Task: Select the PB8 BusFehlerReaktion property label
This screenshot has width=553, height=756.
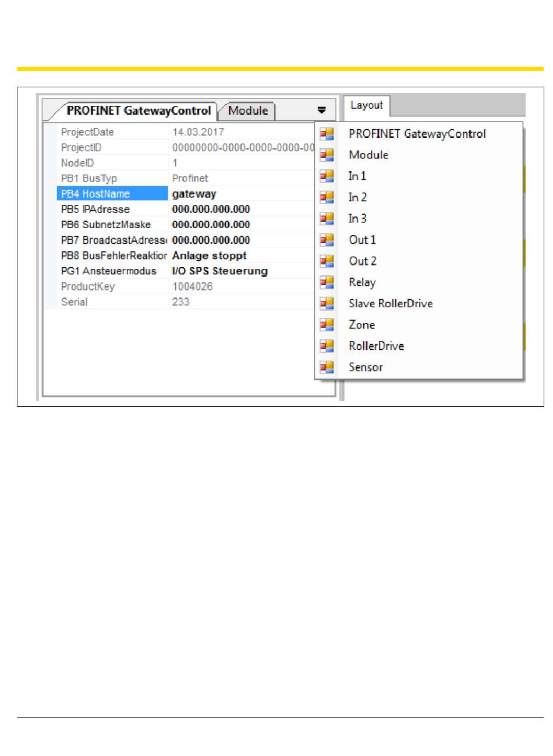Action: coord(114,255)
